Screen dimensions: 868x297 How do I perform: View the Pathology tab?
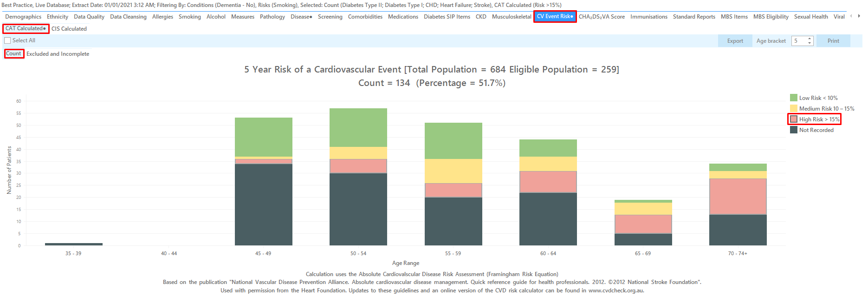272,17
